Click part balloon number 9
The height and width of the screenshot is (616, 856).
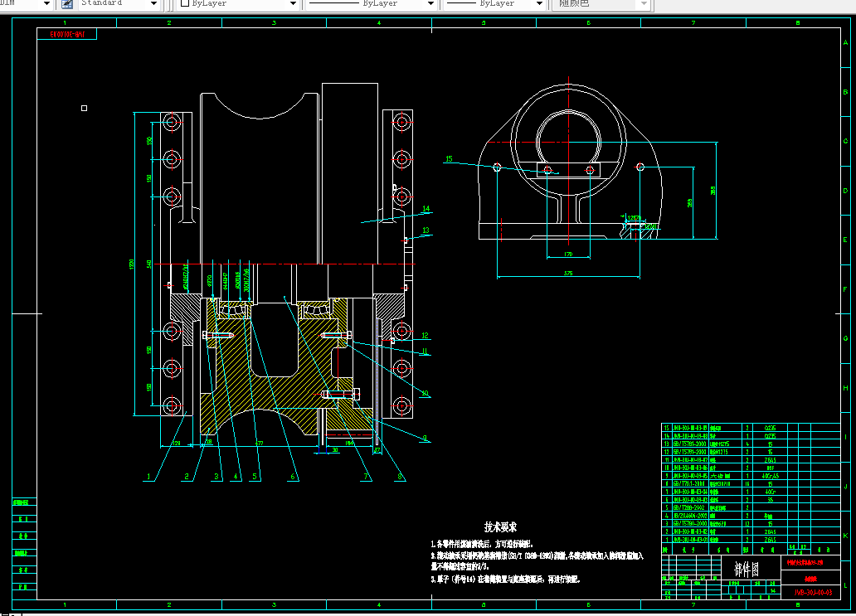(425, 438)
